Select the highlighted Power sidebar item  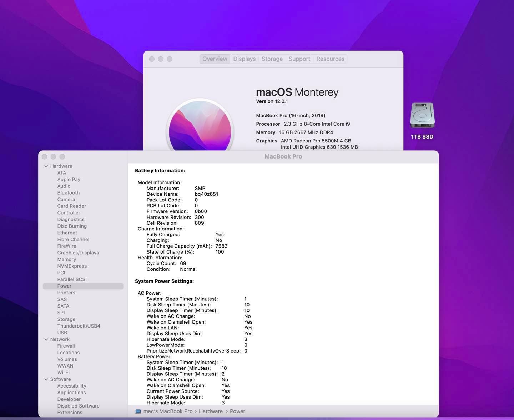click(83, 286)
